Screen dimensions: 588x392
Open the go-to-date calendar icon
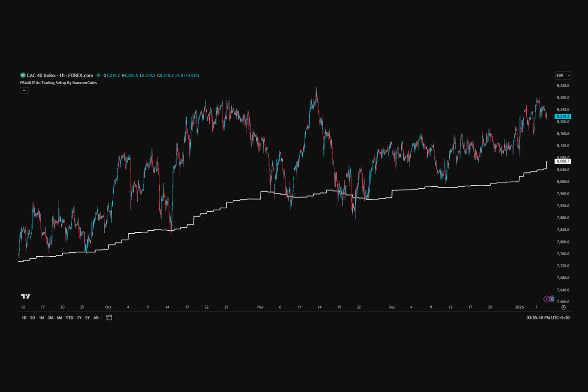[109, 318]
